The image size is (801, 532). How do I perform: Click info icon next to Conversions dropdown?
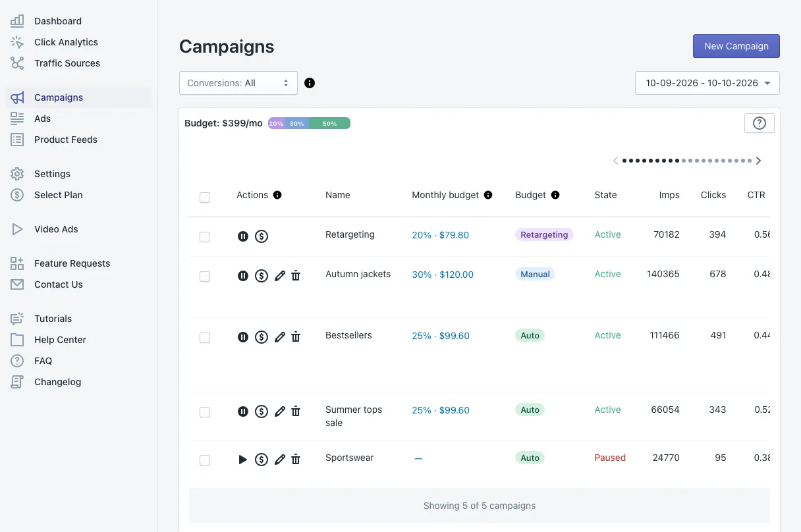pos(310,83)
